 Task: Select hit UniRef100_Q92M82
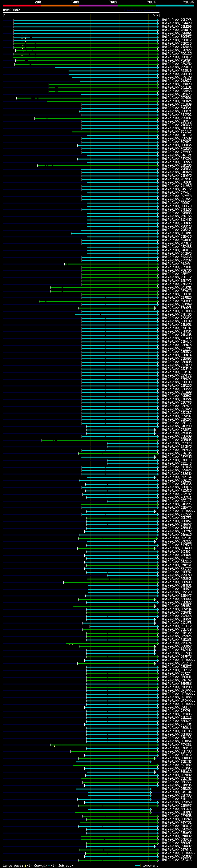click(x=176, y=856)
